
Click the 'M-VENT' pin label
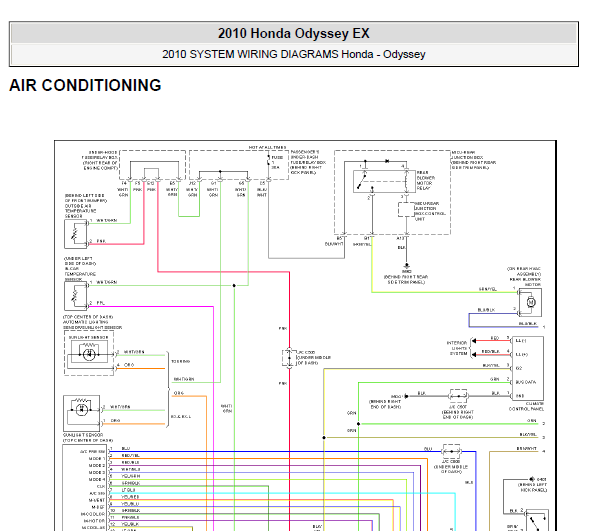[x=97, y=500]
